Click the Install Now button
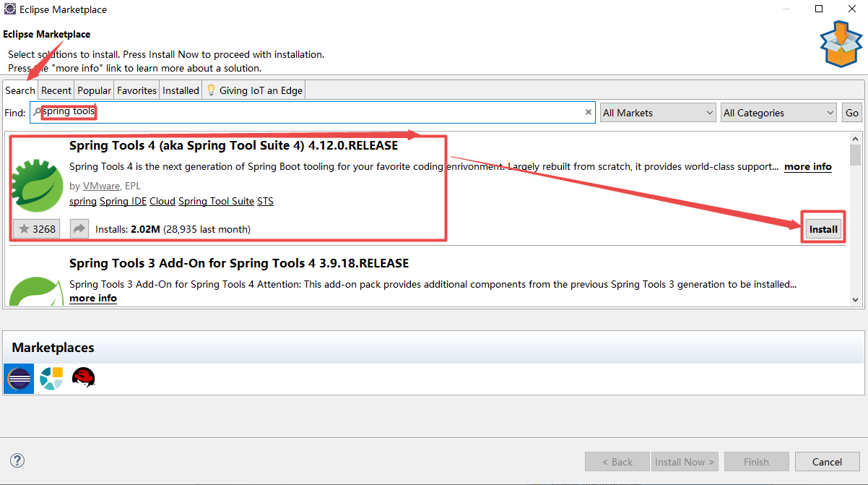 click(x=685, y=462)
